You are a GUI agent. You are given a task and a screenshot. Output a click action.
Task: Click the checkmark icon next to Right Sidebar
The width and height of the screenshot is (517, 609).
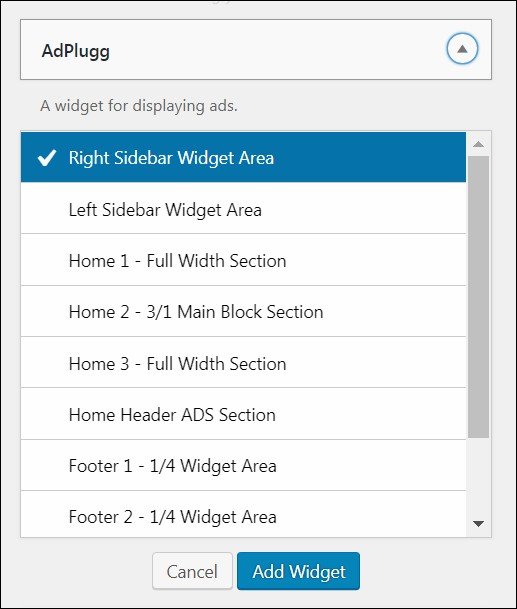click(47, 158)
